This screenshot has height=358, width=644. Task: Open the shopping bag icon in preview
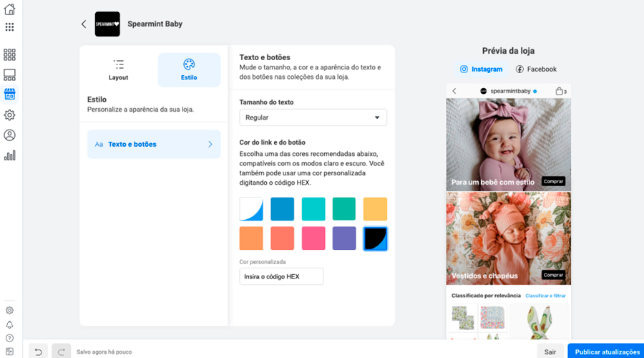(560, 91)
